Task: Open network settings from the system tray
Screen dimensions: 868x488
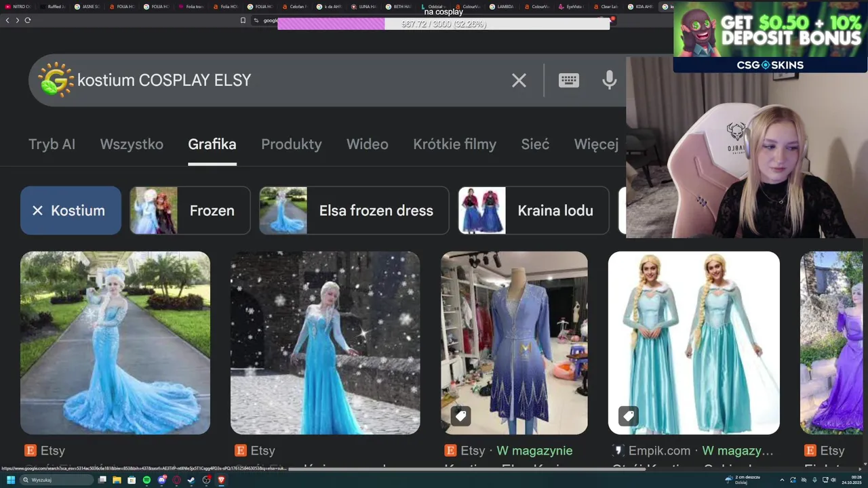Action: (x=825, y=480)
